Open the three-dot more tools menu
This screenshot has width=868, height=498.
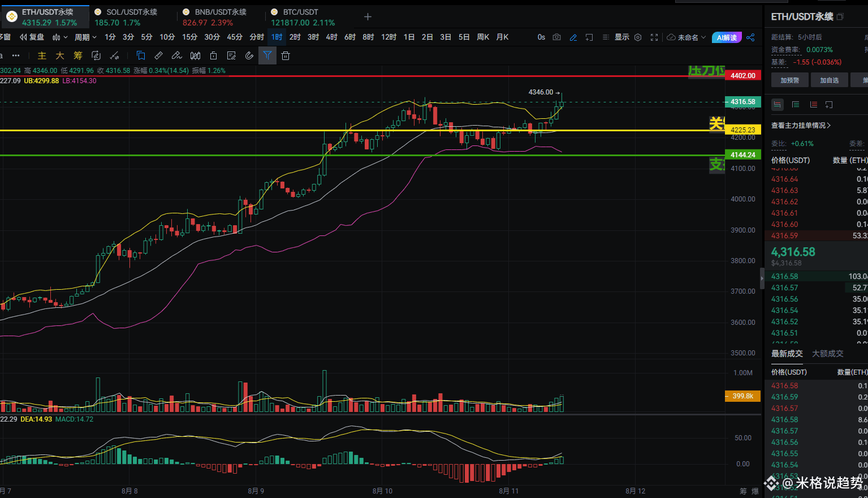16,55
